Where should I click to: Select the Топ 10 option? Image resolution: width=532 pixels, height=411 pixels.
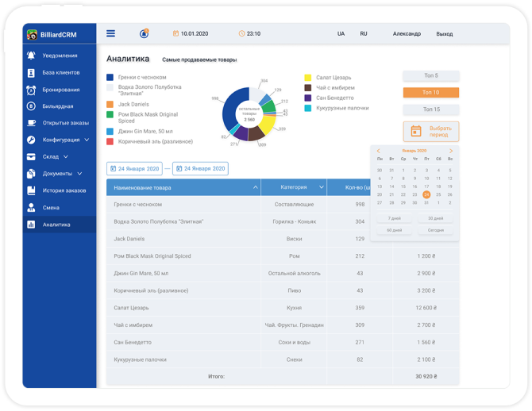(430, 93)
